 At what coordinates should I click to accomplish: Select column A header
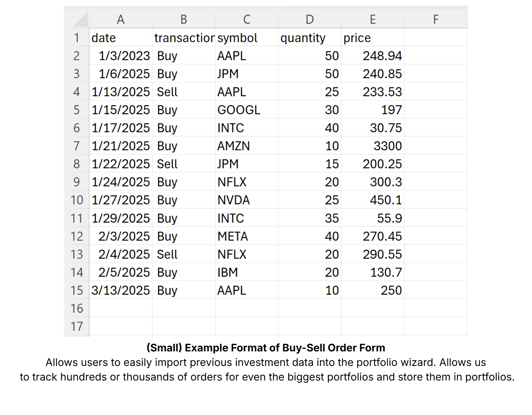(x=121, y=20)
